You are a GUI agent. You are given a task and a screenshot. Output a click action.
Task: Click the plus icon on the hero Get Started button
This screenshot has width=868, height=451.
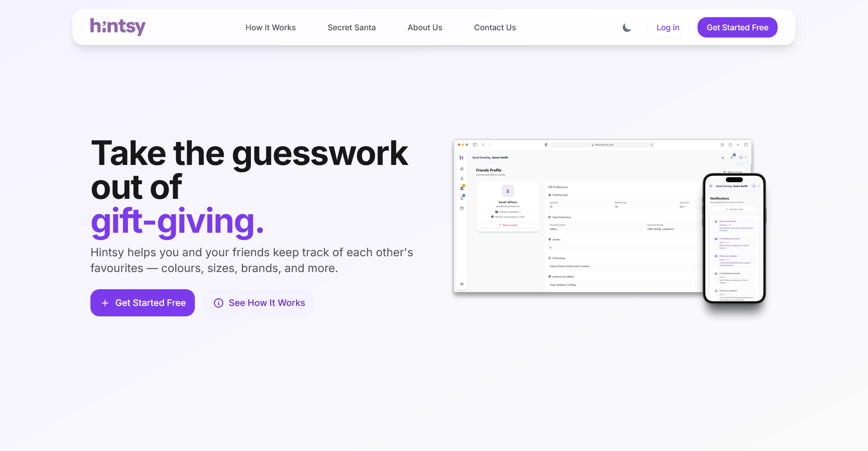[105, 303]
